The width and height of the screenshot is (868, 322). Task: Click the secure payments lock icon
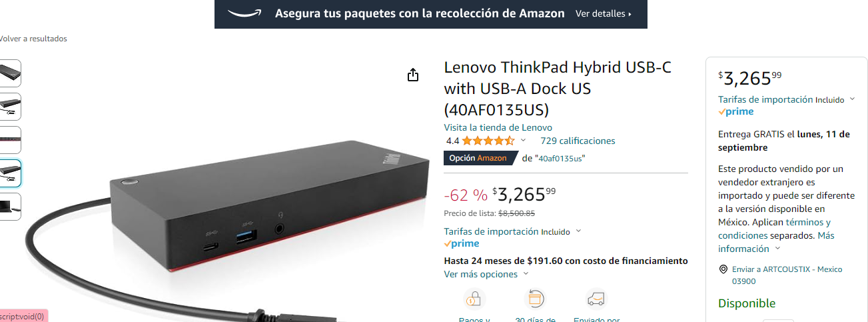[x=474, y=298]
